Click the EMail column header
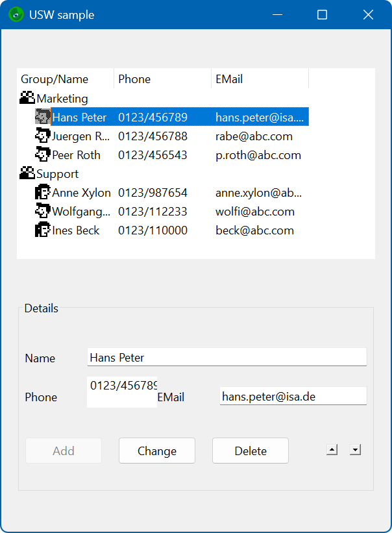Image resolution: width=392 pixels, height=533 pixels. point(260,79)
